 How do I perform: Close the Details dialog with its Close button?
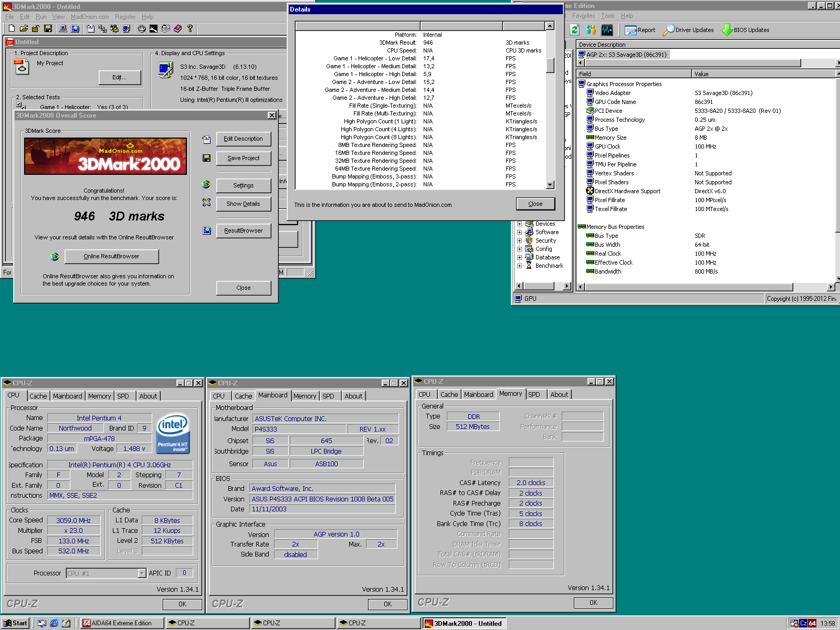pyautogui.click(x=535, y=204)
